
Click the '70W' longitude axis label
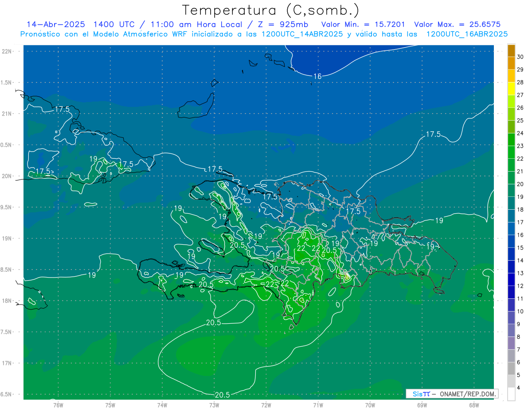click(370, 405)
